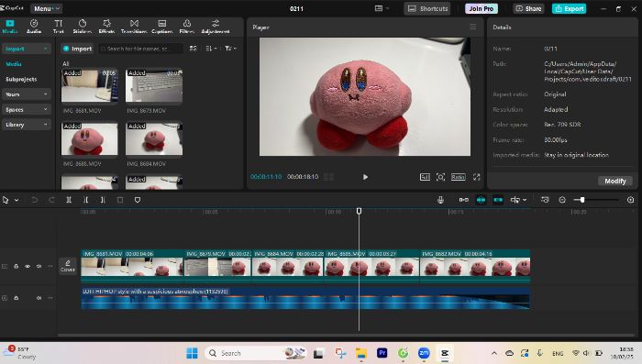Click the Import button with plus icon

[77, 49]
